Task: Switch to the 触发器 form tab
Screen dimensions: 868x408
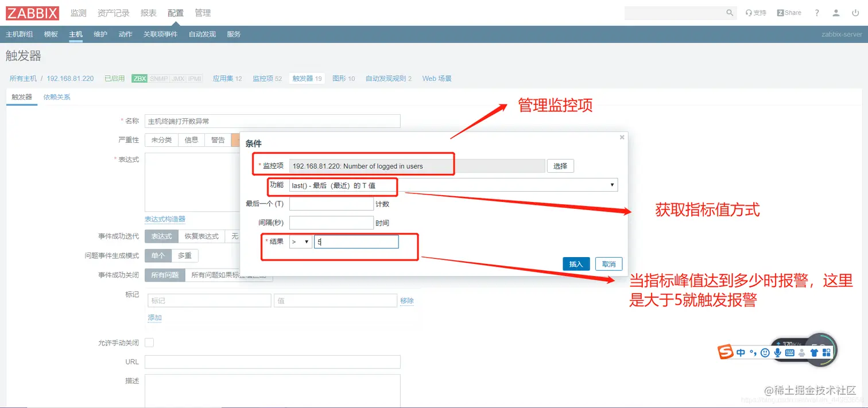Action: tap(22, 97)
